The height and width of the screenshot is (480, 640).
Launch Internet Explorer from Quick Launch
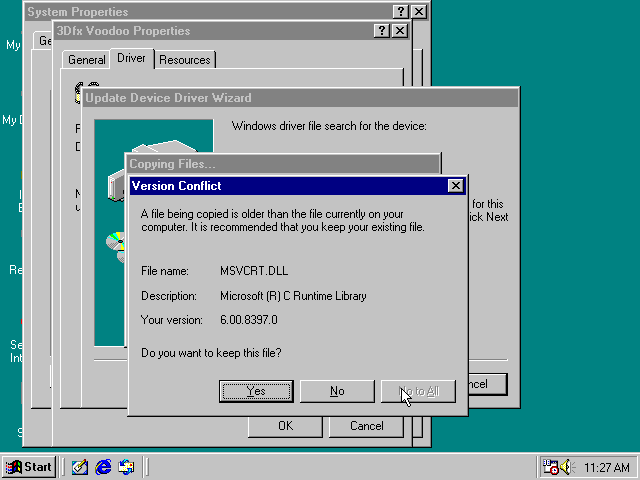[x=103, y=467]
